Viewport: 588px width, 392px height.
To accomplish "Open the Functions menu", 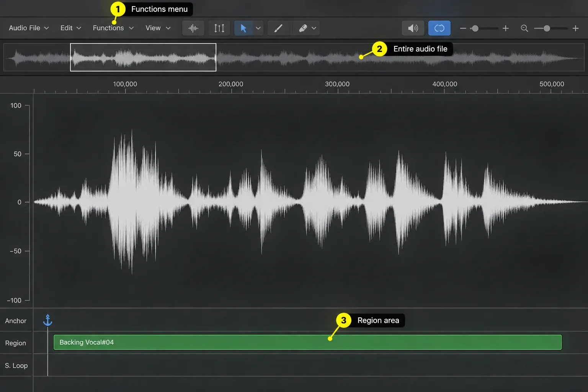I will (x=113, y=28).
